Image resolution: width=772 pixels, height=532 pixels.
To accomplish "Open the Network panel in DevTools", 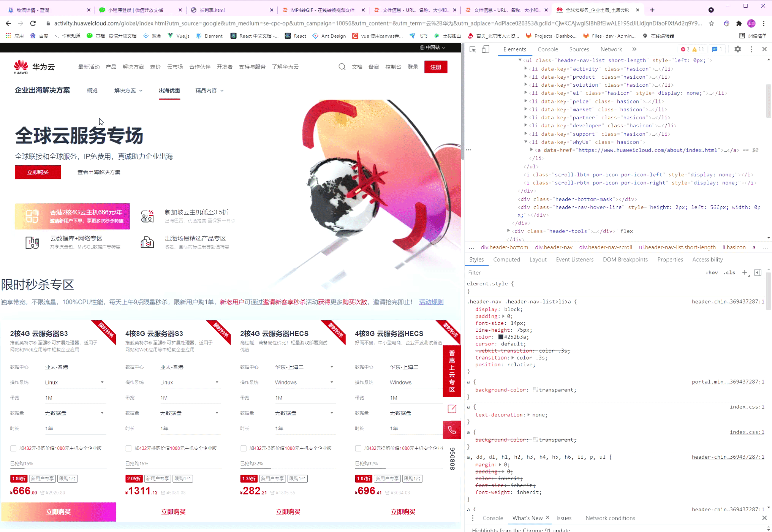I will tap(611, 49).
